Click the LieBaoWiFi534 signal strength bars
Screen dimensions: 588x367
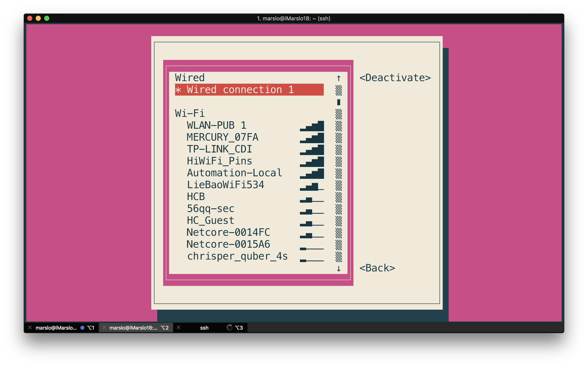click(x=312, y=186)
